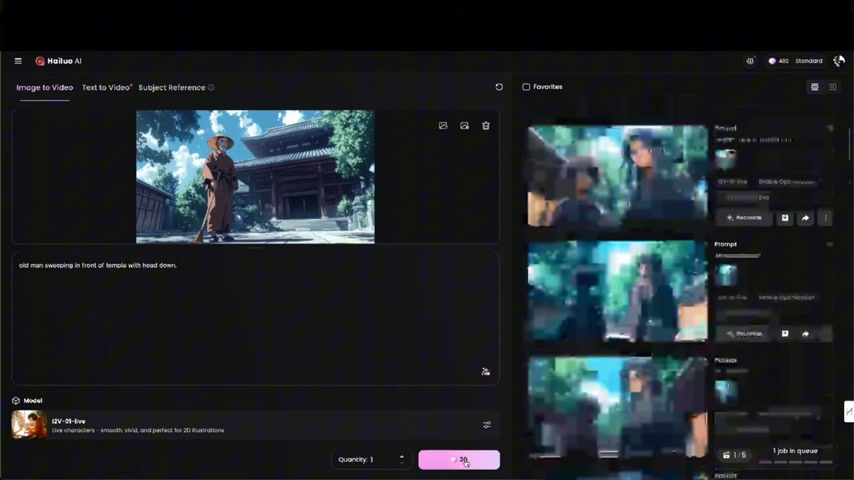Click the reset/refresh icon above the image panel
The width and height of the screenshot is (854, 480).
point(499,87)
